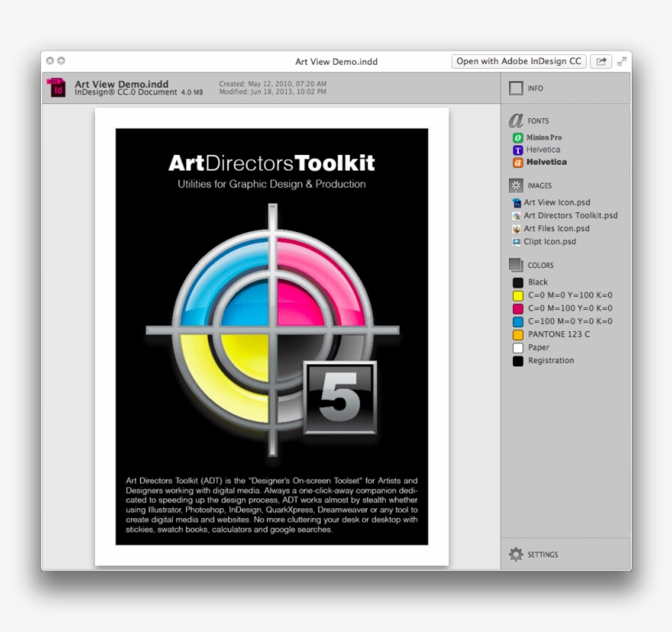The height and width of the screenshot is (632, 672).
Task: Click the COLORS section label
Action: point(540,266)
